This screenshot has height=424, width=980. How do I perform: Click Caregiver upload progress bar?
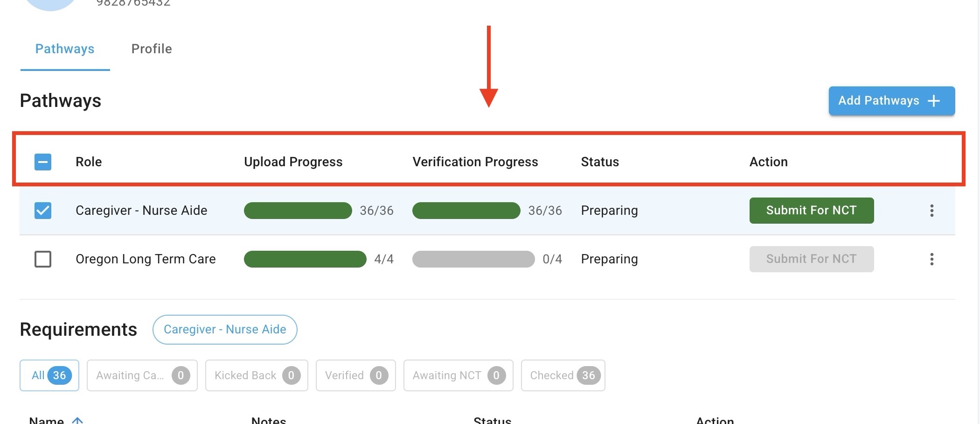coord(298,211)
